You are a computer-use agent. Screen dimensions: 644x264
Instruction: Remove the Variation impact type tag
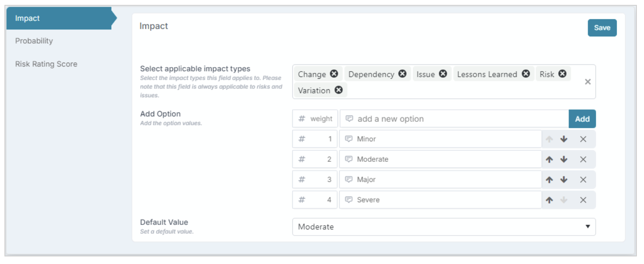point(338,90)
